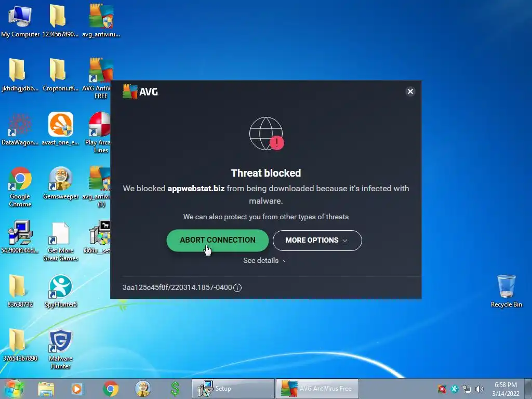Viewport: 532px width, 399px height.
Task: Select the jkhdhgjdbb folder
Action: tap(20, 75)
